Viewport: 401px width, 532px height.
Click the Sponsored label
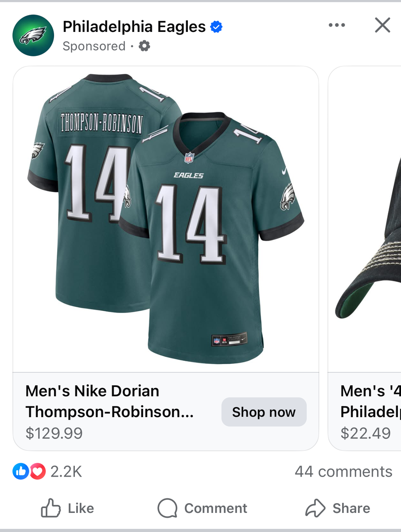[94, 46]
